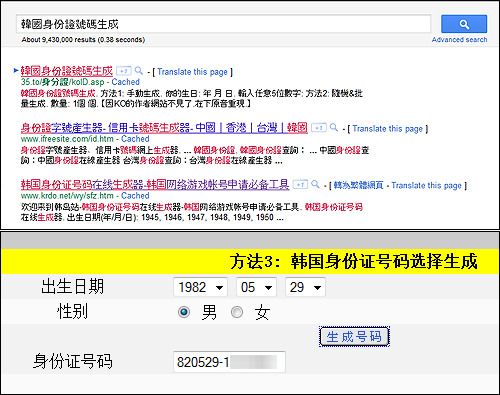
Task: Click the About 9,430,000 results text
Action: [83, 40]
